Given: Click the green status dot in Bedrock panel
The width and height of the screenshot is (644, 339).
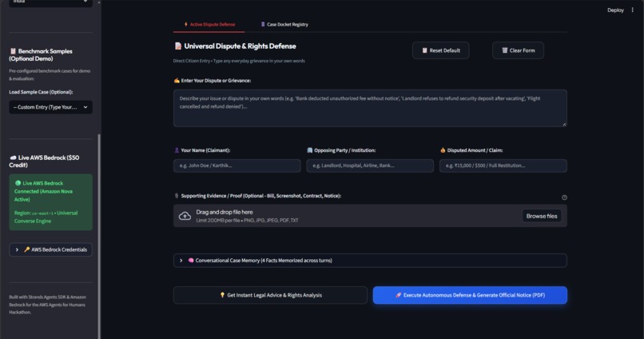Looking at the screenshot, I should [18, 183].
